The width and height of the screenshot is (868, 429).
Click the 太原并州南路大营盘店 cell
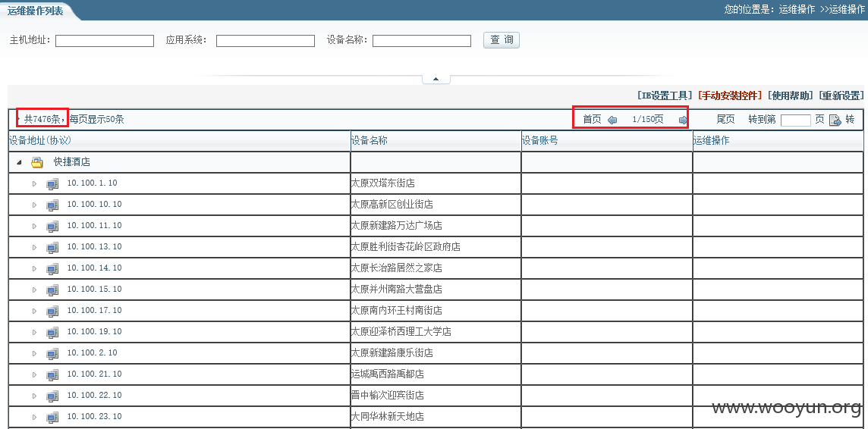tap(436, 290)
